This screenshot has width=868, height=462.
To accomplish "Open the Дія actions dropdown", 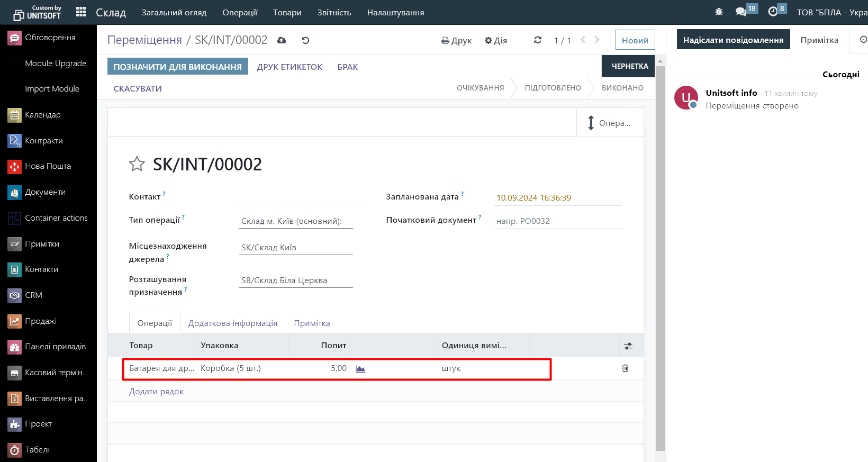I will click(496, 40).
